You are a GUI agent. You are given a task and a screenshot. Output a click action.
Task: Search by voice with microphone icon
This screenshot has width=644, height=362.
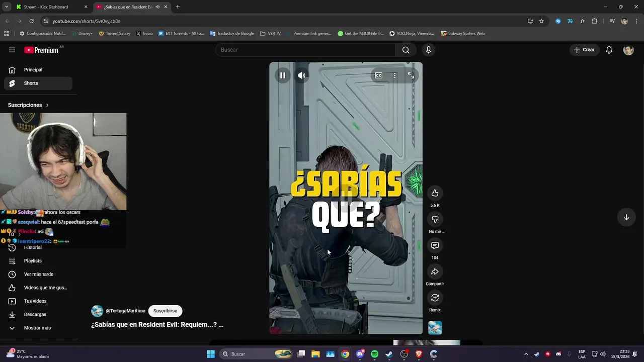429,50
